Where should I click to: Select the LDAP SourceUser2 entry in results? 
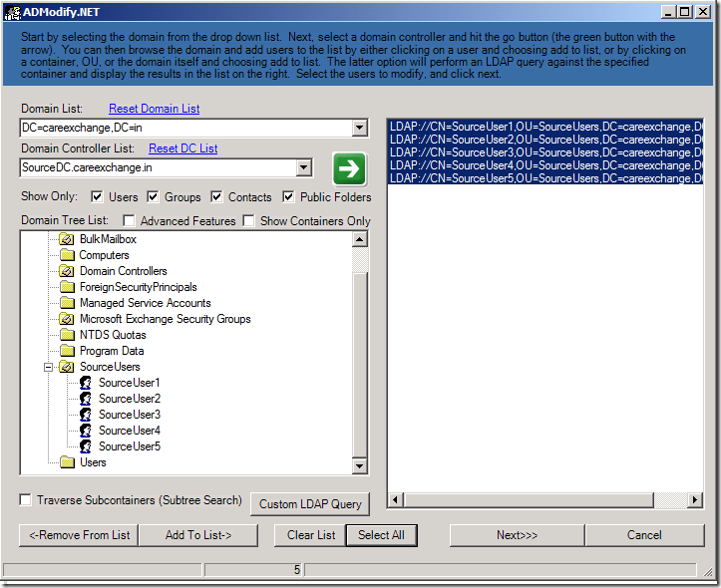[x=545, y=140]
